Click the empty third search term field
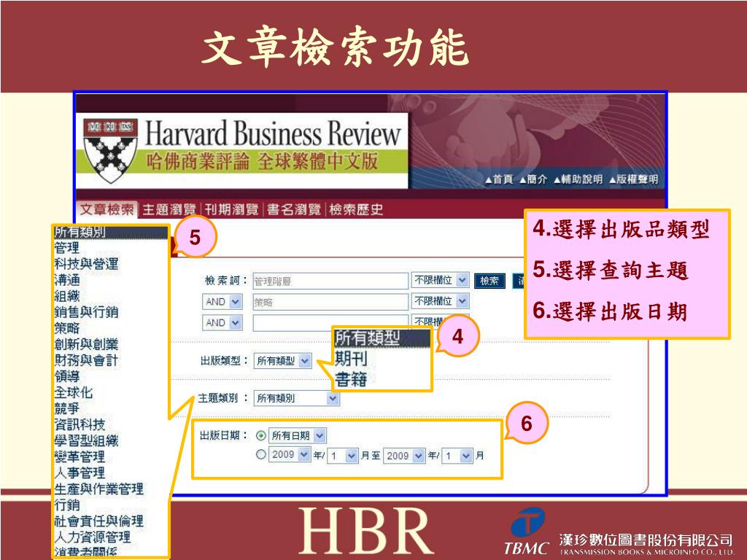This screenshot has height=560, width=747. click(x=330, y=323)
